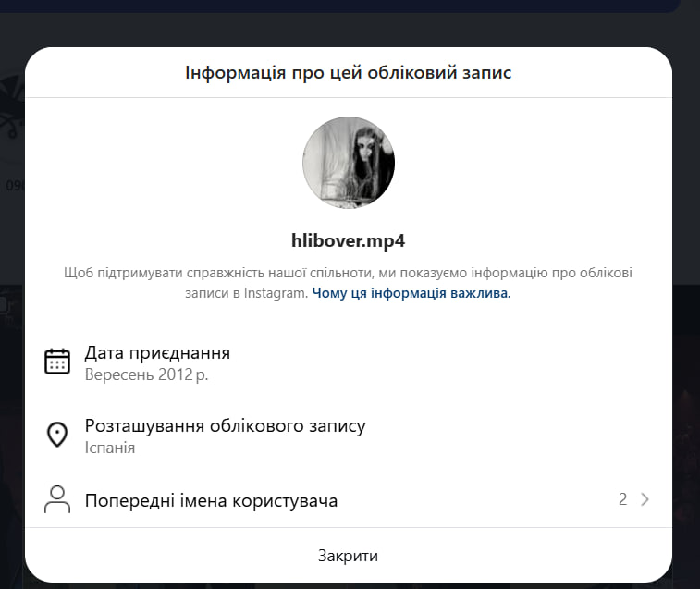Click the previous usernames count '2'
The image size is (700, 589).
(622, 499)
